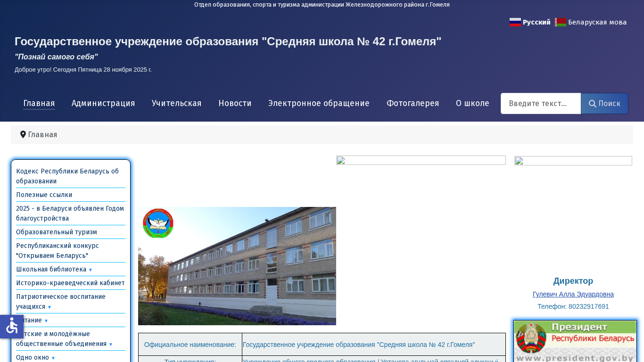Open the Учительская menu item
The width and height of the screenshot is (644, 362).
point(177,103)
